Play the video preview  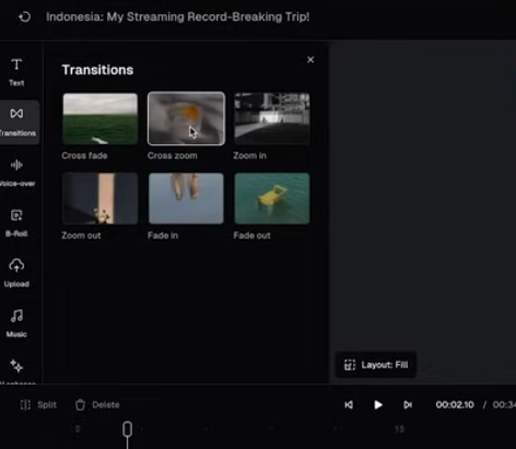(x=378, y=405)
